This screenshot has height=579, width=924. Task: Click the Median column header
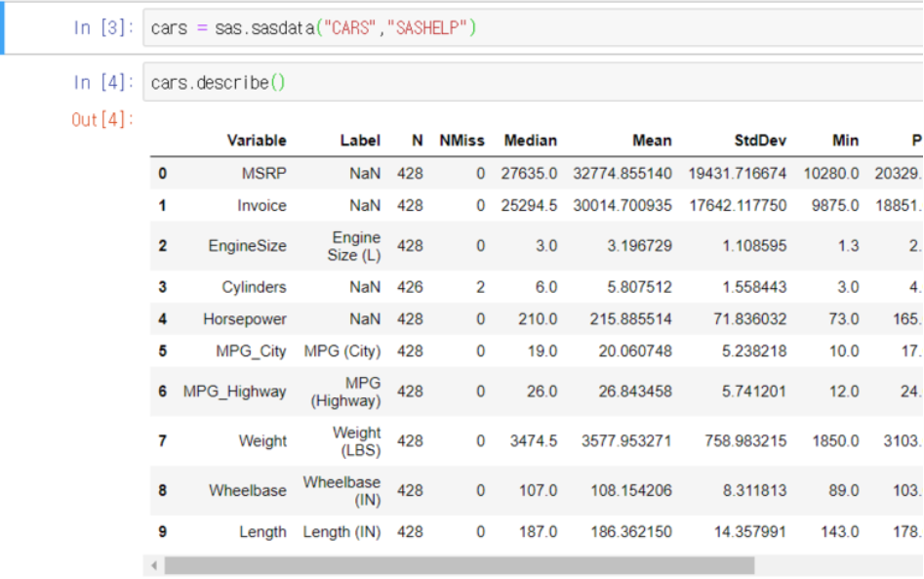pyautogui.click(x=530, y=141)
